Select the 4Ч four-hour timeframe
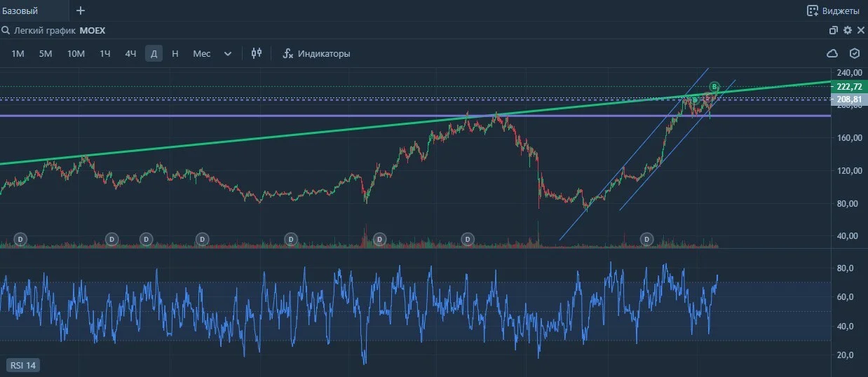 tap(130, 53)
